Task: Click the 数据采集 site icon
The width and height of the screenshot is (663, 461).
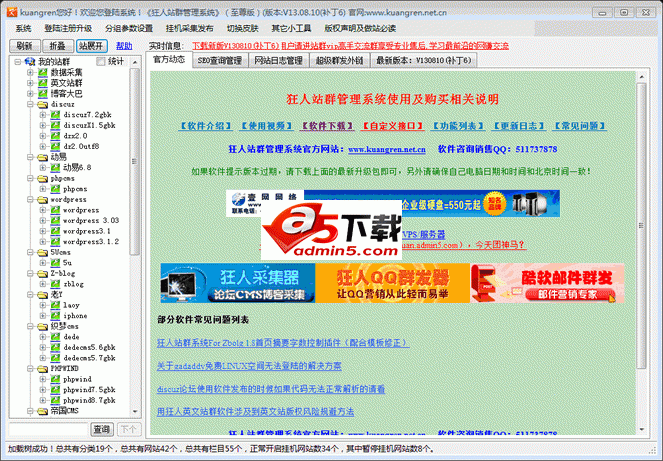Action: pos(42,73)
